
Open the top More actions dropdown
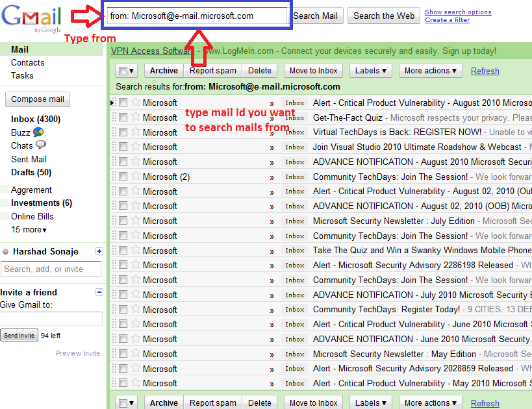[x=430, y=71]
